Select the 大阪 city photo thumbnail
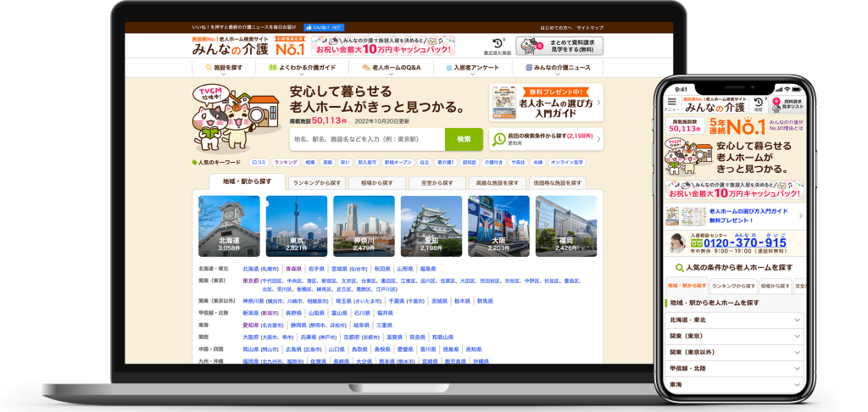 coord(498,225)
